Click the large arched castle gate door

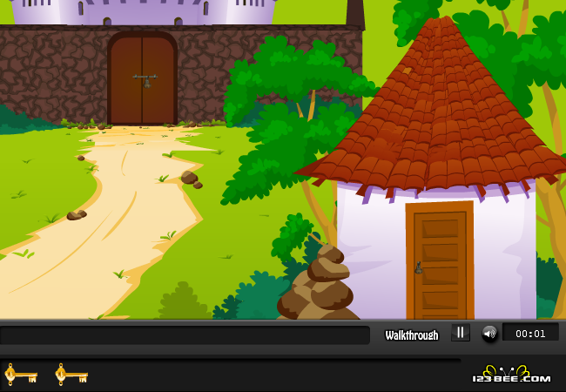click(142, 78)
